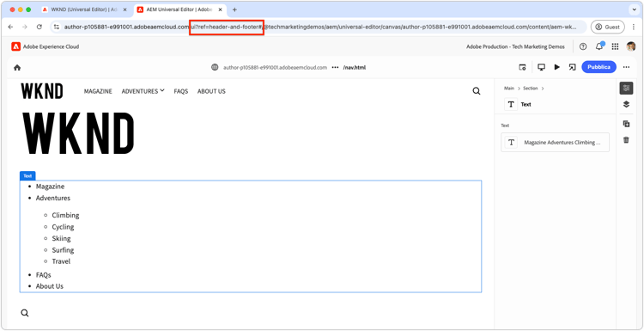Click the Text component title in properties

coord(526,104)
